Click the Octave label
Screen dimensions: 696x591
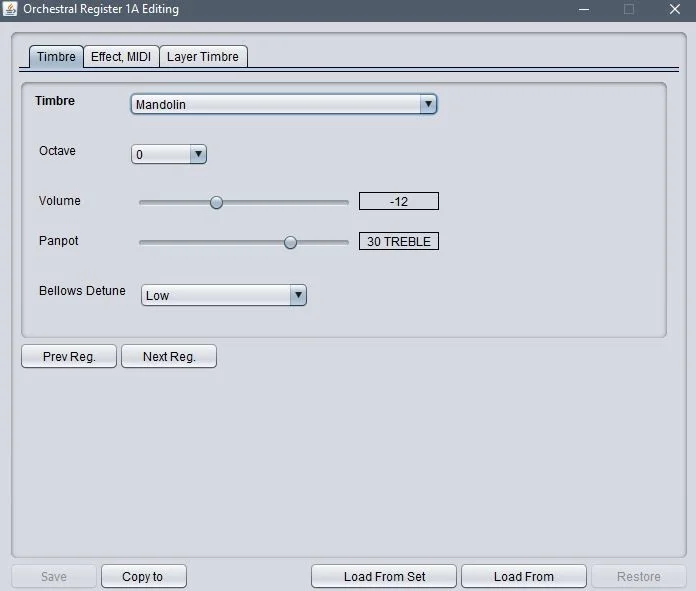[x=57, y=151]
